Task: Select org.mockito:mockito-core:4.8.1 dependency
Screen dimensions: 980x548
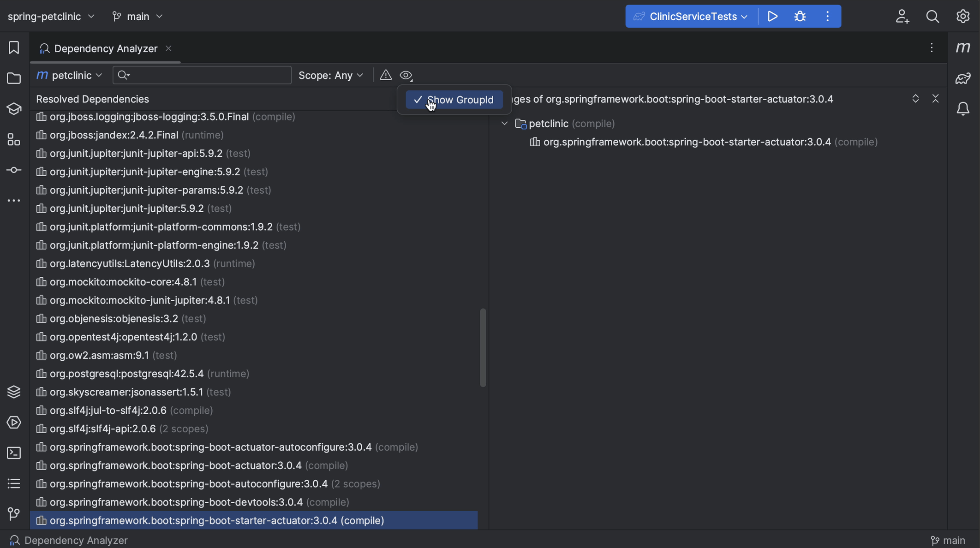Action: tap(123, 281)
